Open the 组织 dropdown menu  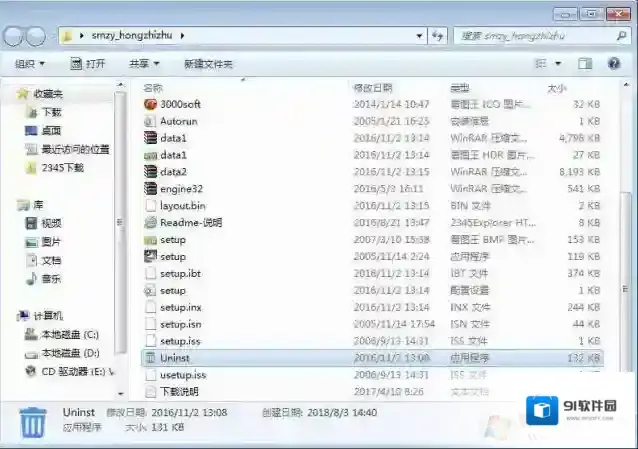point(29,63)
